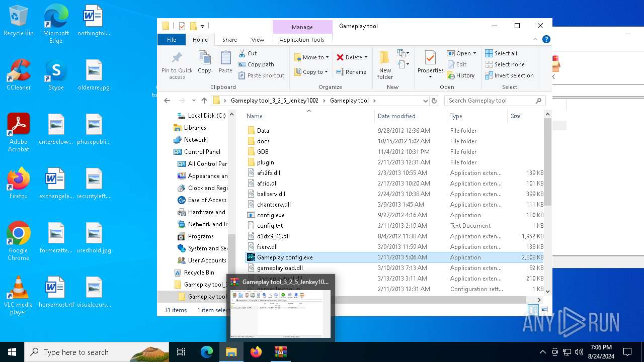This screenshot has height=362, width=644.
Task: Click Paste shortcut in the ribbon
Action: 262,75
